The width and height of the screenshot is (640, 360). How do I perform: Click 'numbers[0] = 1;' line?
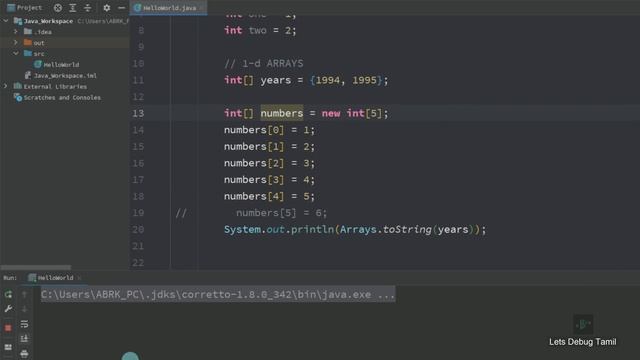[x=269, y=130]
